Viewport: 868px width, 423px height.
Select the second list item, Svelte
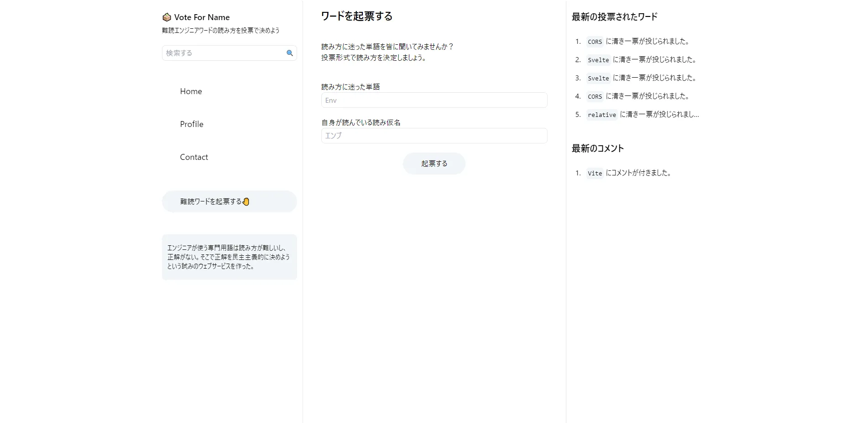pyautogui.click(x=598, y=60)
